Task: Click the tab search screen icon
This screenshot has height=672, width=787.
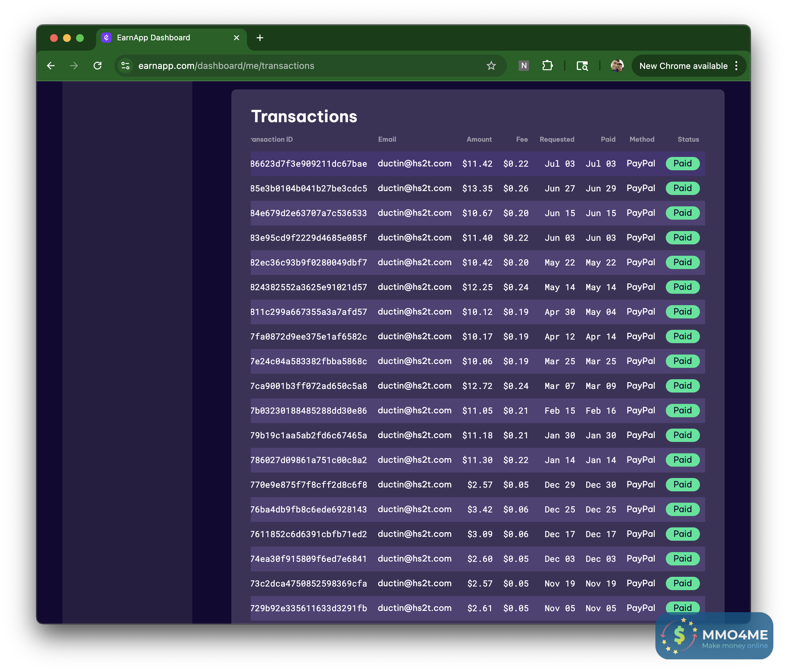Action: 582,66
